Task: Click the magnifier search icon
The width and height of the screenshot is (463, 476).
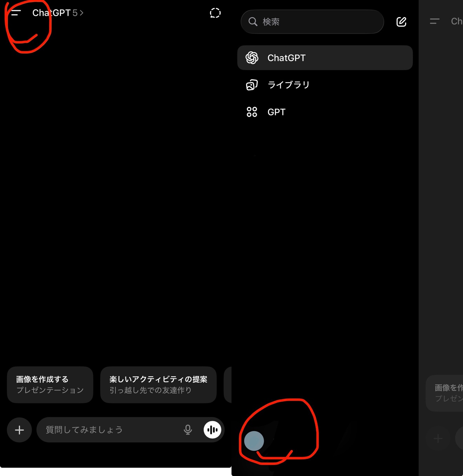Action: (253, 22)
